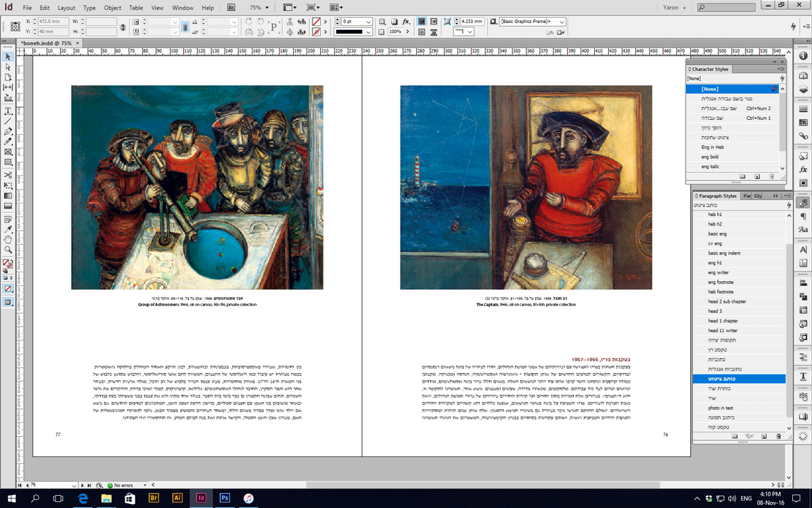Viewport: 812px width, 508px height.
Task: Open the File menu
Action: pyautogui.click(x=27, y=7)
